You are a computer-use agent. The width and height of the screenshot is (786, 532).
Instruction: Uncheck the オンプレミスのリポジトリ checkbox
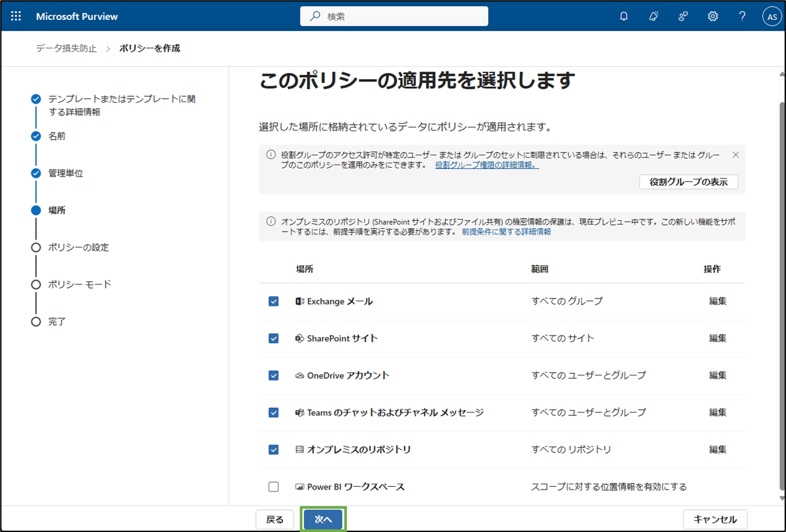[273, 450]
